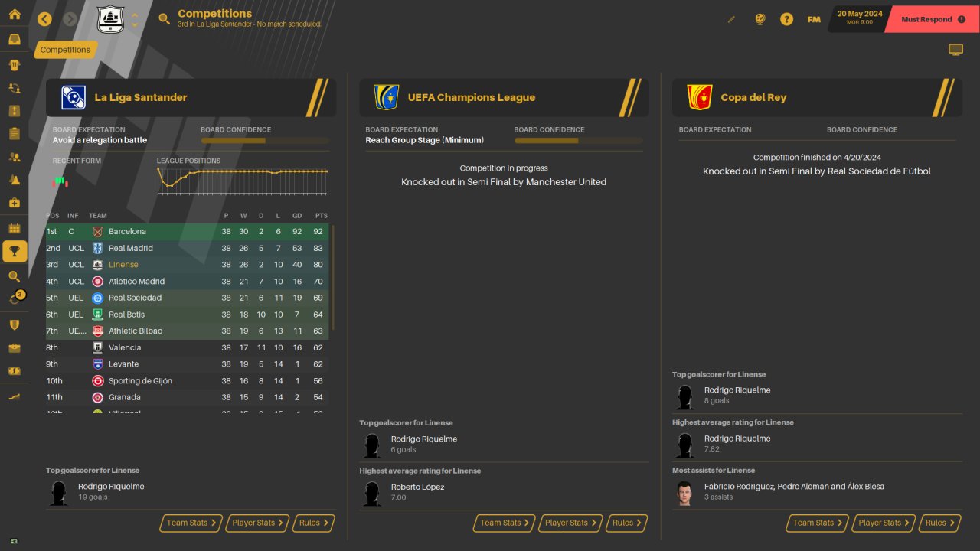This screenshot has height=551, width=980.
Task: Open the FM menu icon
Action: click(x=814, y=19)
